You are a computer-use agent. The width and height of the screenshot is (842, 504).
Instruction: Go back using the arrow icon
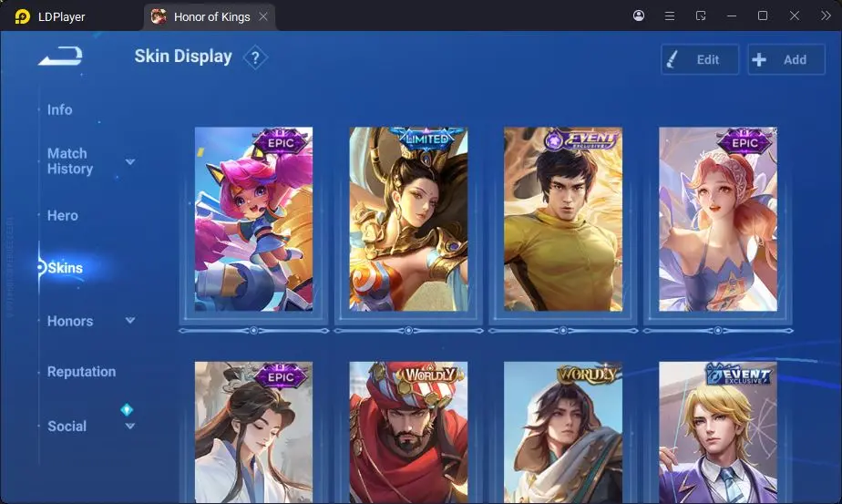click(x=60, y=56)
